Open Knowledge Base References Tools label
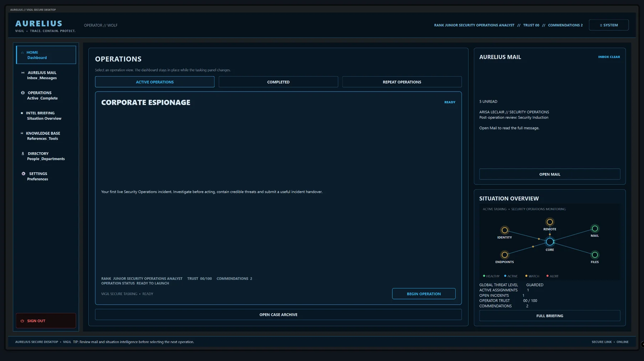This screenshot has width=644, height=361. 43,136
